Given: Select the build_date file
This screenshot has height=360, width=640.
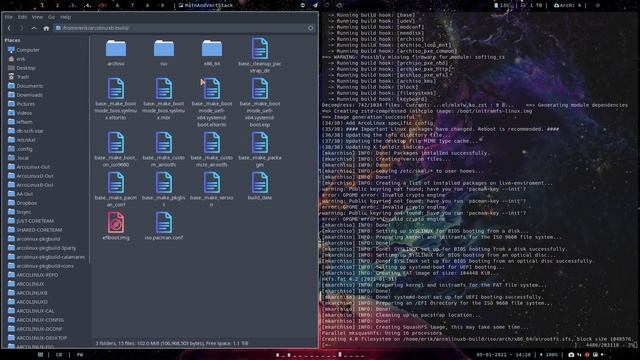Looking at the screenshot, I should (x=260, y=186).
